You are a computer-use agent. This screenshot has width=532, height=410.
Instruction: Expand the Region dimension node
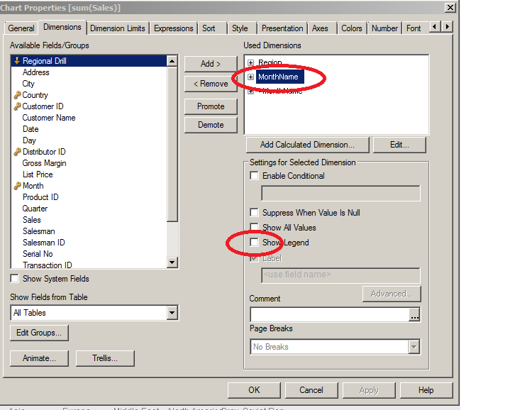250,62
